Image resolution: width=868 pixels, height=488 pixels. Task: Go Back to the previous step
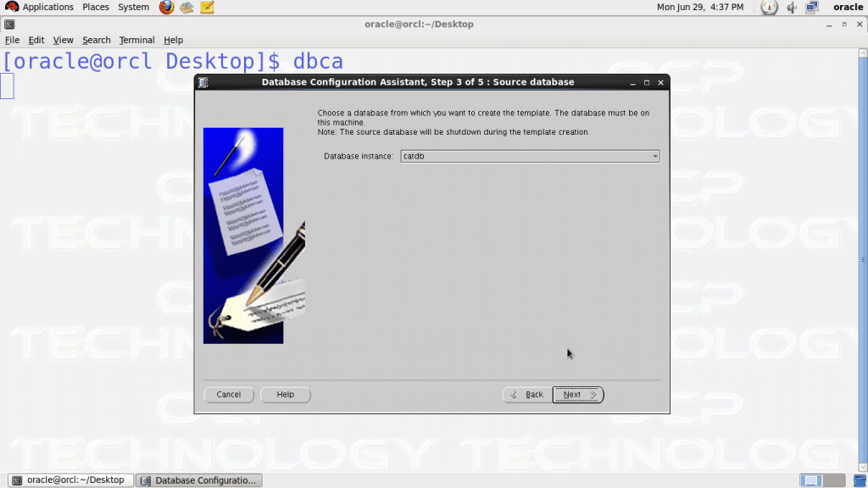527,395
